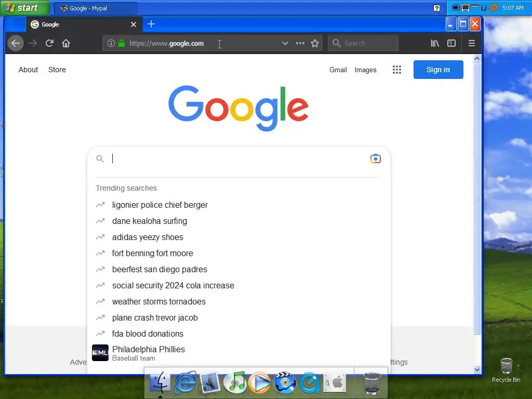532x399 pixels.
Task: Click the magnifier icon in search box
Action: [100, 158]
